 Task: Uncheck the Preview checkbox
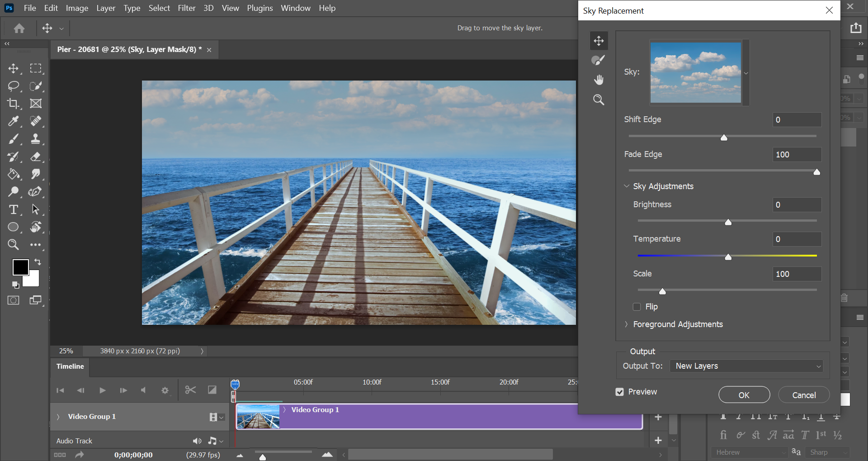pos(620,392)
